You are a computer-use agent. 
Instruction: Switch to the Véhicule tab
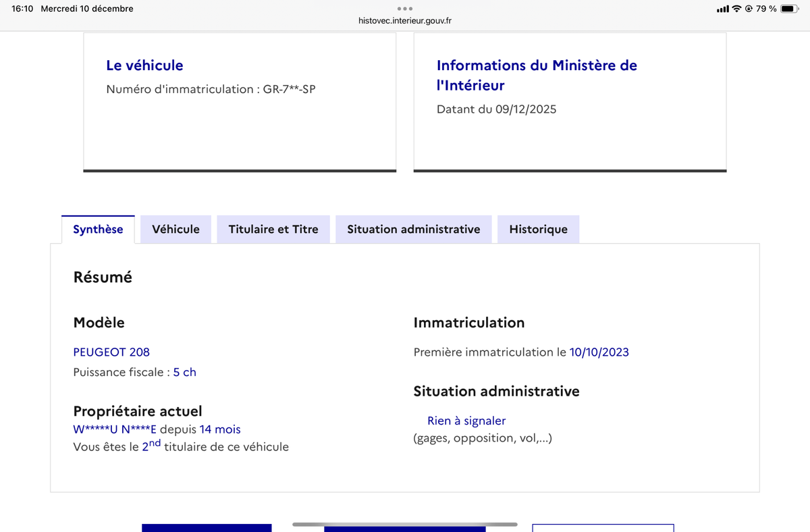175,230
